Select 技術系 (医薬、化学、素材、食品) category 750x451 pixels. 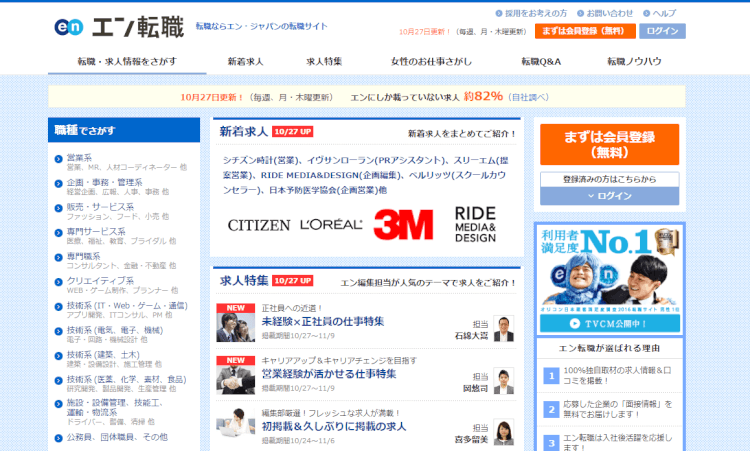[126, 380]
